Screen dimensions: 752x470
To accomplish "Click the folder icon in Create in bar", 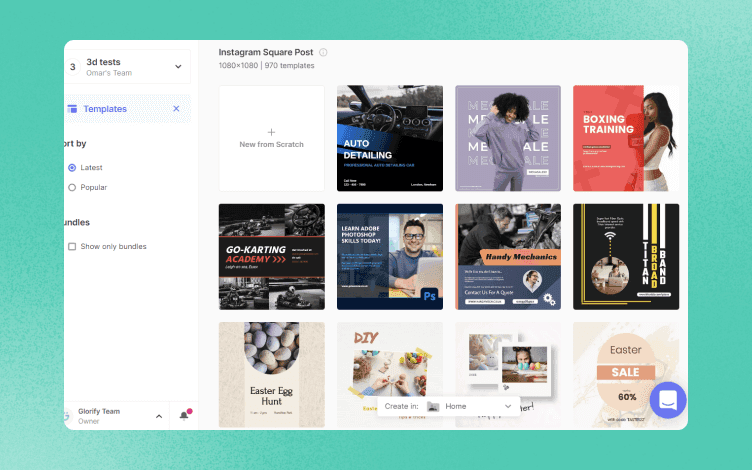I will pos(433,406).
